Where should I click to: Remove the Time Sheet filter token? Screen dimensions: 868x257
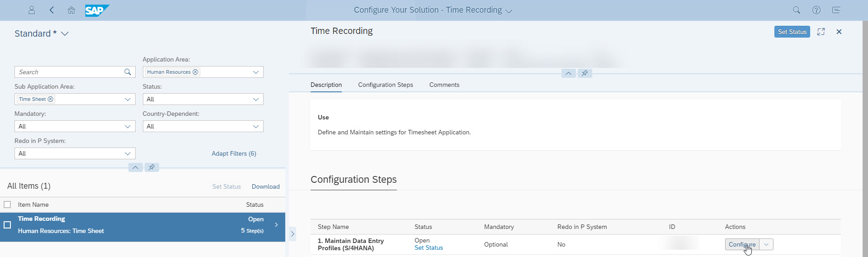click(51, 99)
